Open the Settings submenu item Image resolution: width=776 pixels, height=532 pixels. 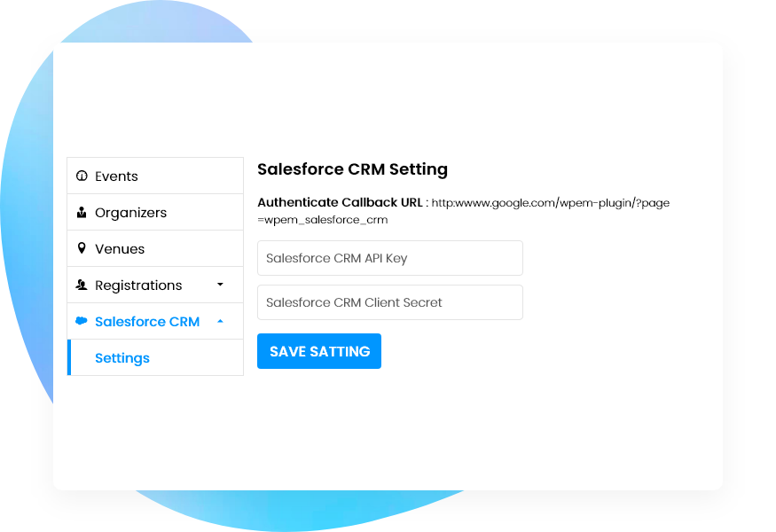[155, 357]
